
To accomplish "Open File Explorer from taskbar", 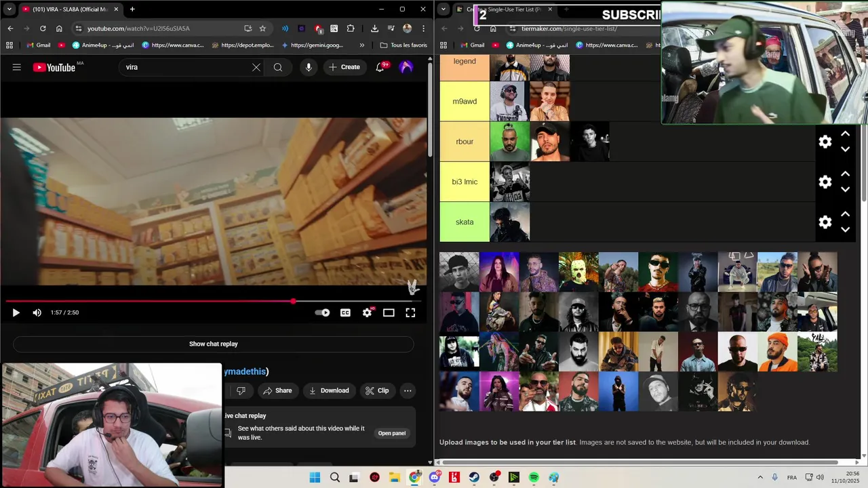I will tap(395, 477).
